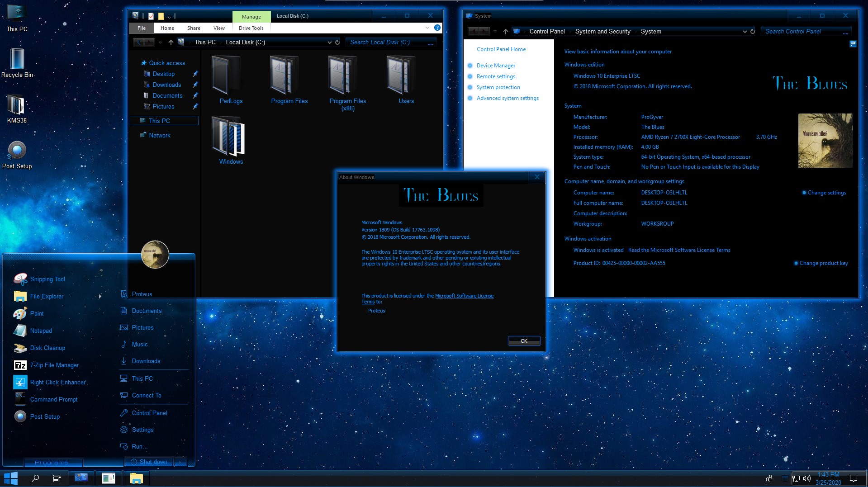This screenshot has height=487, width=868.
Task: Select the Post Setup desktop shortcut
Action: click(x=17, y=154)
